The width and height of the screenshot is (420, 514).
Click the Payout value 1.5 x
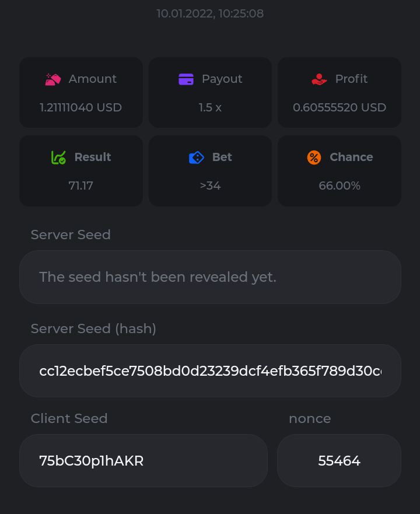(210, 107)
